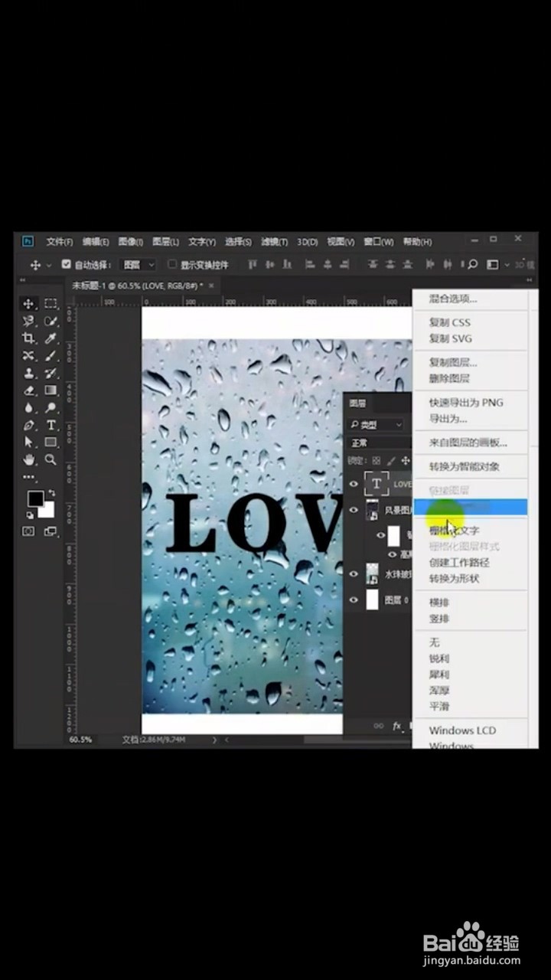Select the Horizontal Type tool
Screen dimensions: 551x980
(x=51, y=425)
